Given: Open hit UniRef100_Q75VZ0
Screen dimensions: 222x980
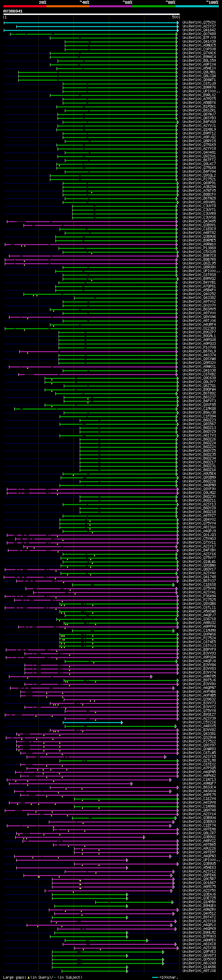Looking at the screenshot, I should coord(199,23).
